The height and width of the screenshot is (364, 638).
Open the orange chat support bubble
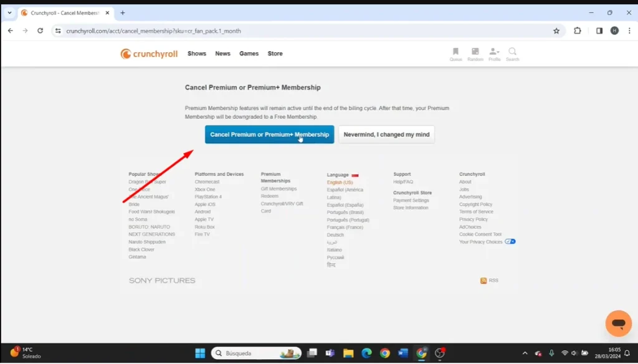[618, 324]
